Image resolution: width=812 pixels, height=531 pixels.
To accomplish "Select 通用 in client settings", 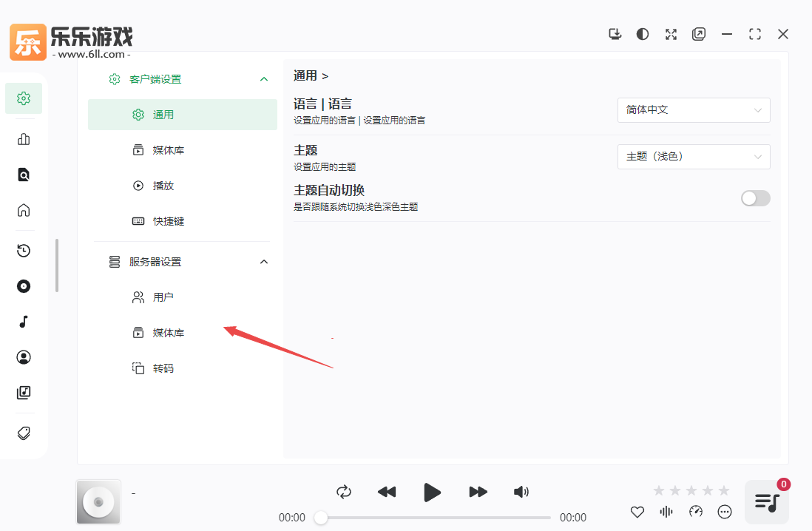I will (x=182, y=115).
